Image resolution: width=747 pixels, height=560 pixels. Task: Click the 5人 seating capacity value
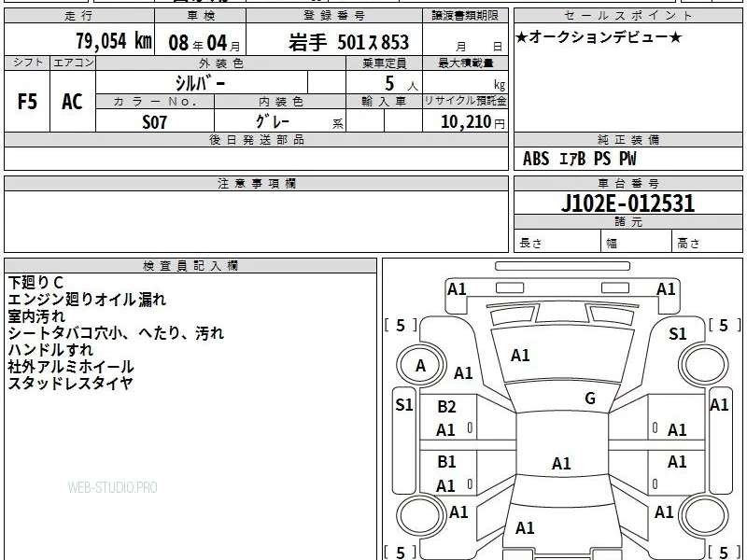[401, 84]
